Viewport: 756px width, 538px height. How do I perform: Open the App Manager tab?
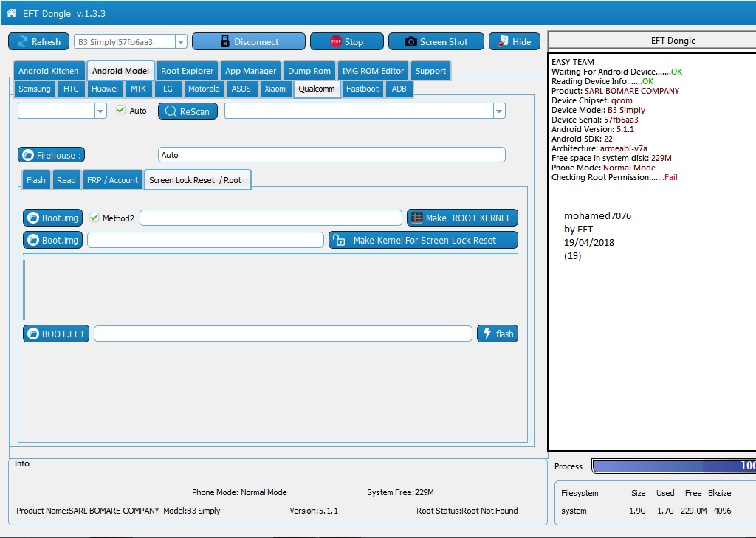(x=251, y=71)
